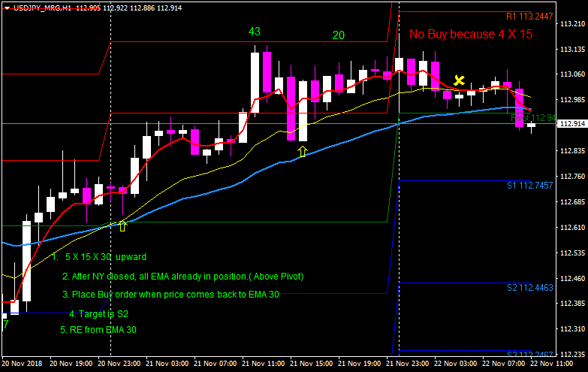
Task: Click the "20 Nov 23:00" time axis label
Action: click(119, 364)
